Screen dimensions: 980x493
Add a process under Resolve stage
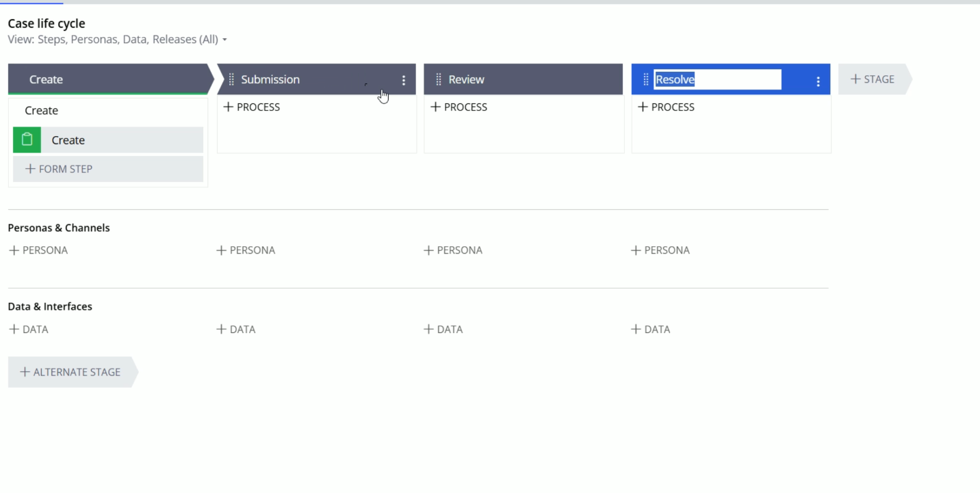pyautogui.click(x=666, y=107)
